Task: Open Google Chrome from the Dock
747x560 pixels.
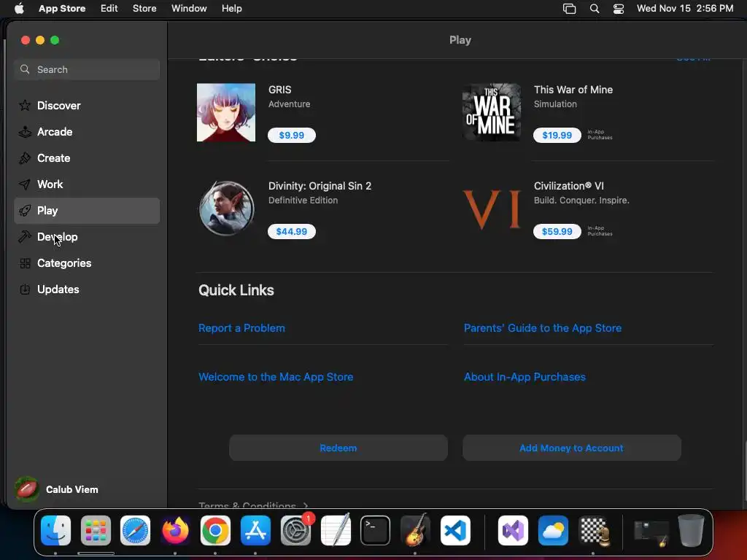Action: click(215, 530)
